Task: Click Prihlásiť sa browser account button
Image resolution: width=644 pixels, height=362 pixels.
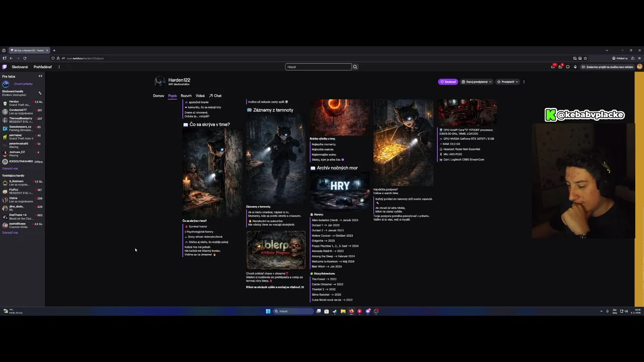Action: click(x=620, y=58)
